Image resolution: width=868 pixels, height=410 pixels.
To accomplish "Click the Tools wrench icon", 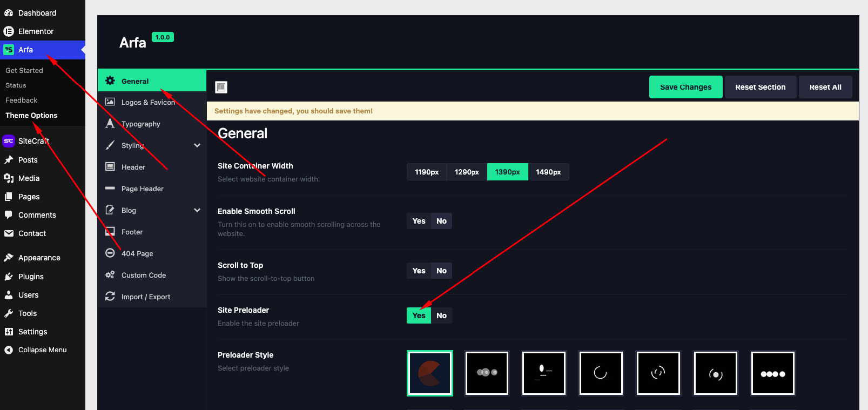I will click(9, 313).
